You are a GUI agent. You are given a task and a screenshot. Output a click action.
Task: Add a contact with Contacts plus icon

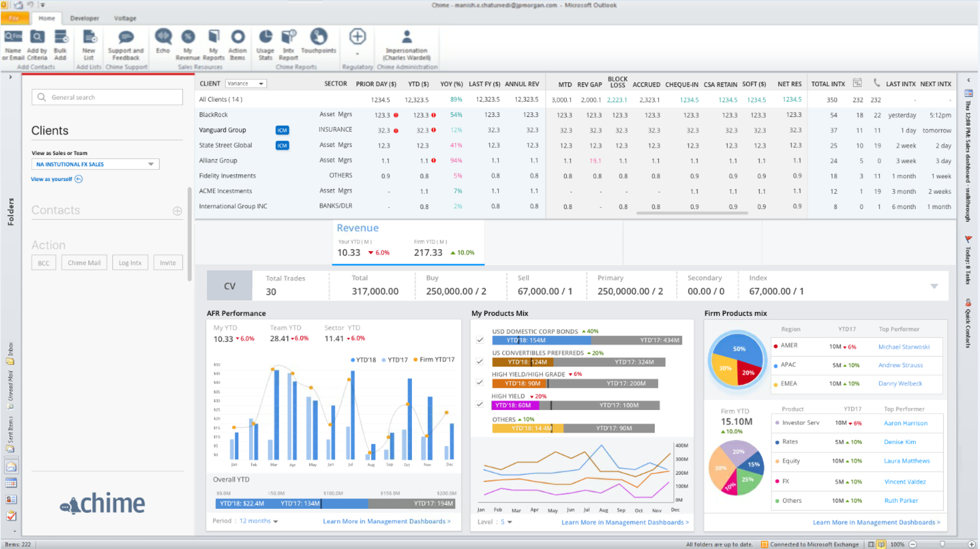click(178, 211)
